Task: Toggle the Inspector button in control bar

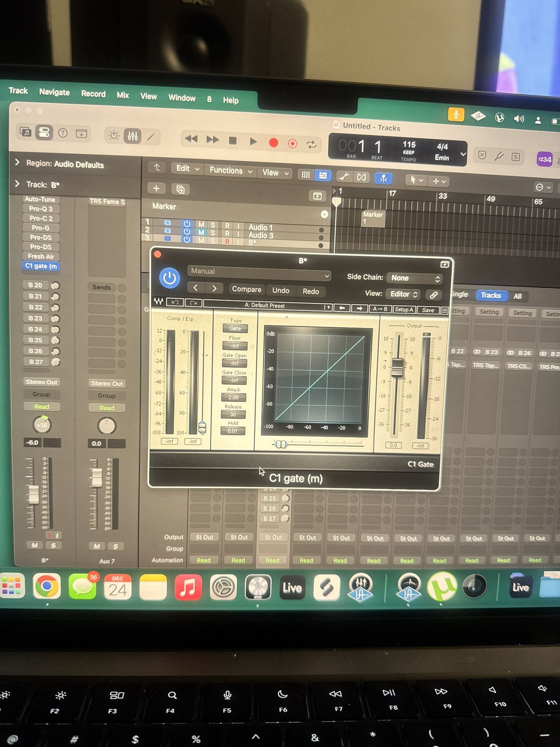Action: coord(44,133)
